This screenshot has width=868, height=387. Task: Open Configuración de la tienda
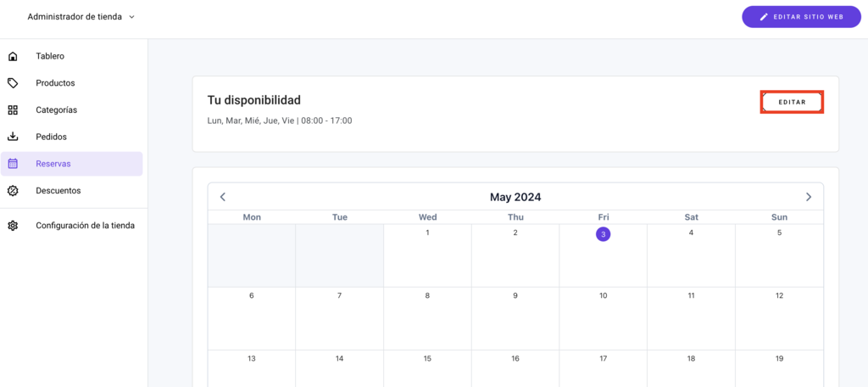point(85,226)
